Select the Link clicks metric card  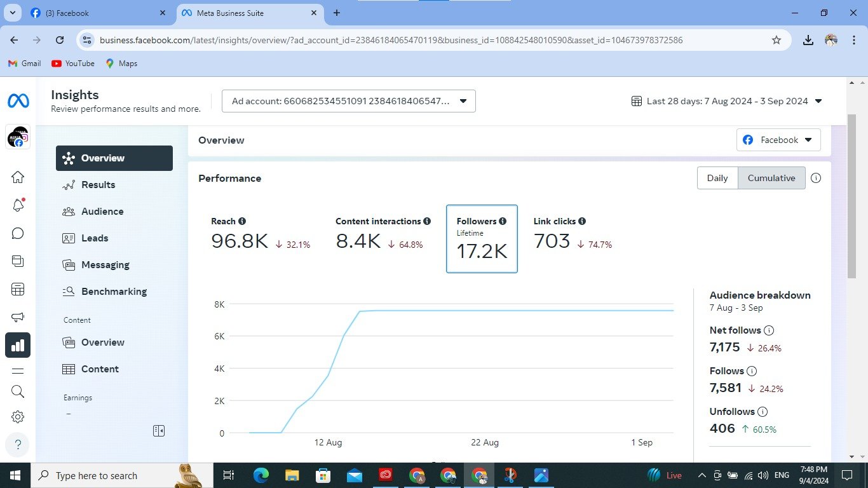point(573,234)
